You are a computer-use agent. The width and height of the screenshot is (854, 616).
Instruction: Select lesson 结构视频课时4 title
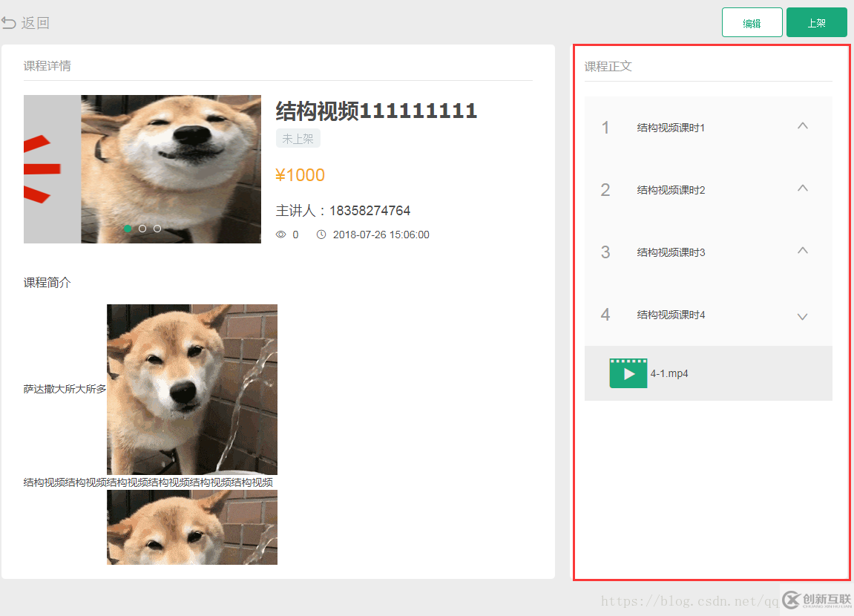671,315
